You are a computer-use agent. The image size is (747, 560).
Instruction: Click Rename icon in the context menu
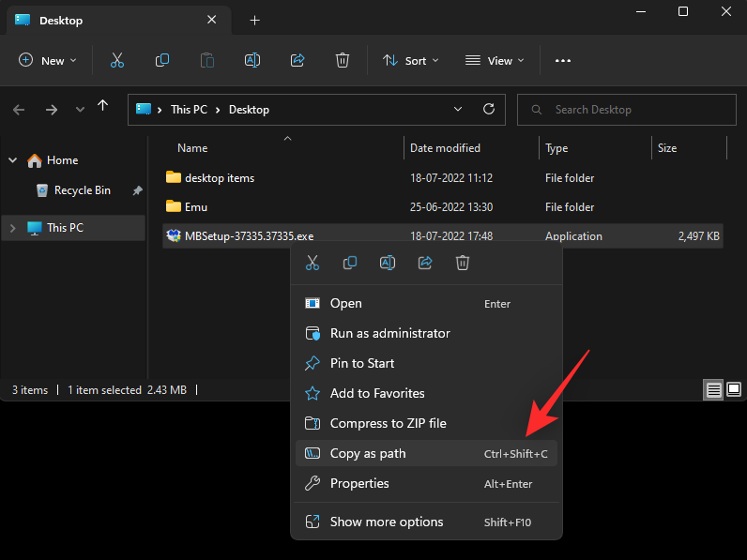388,264
